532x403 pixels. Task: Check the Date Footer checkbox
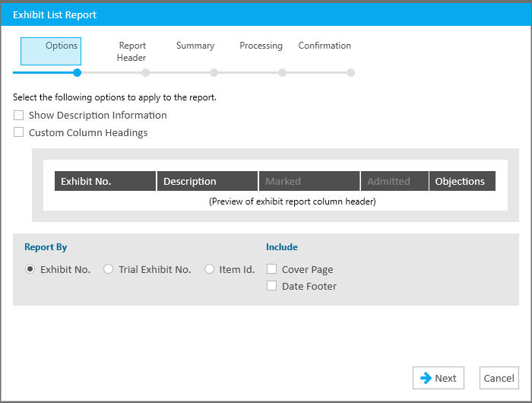(272, 286)
